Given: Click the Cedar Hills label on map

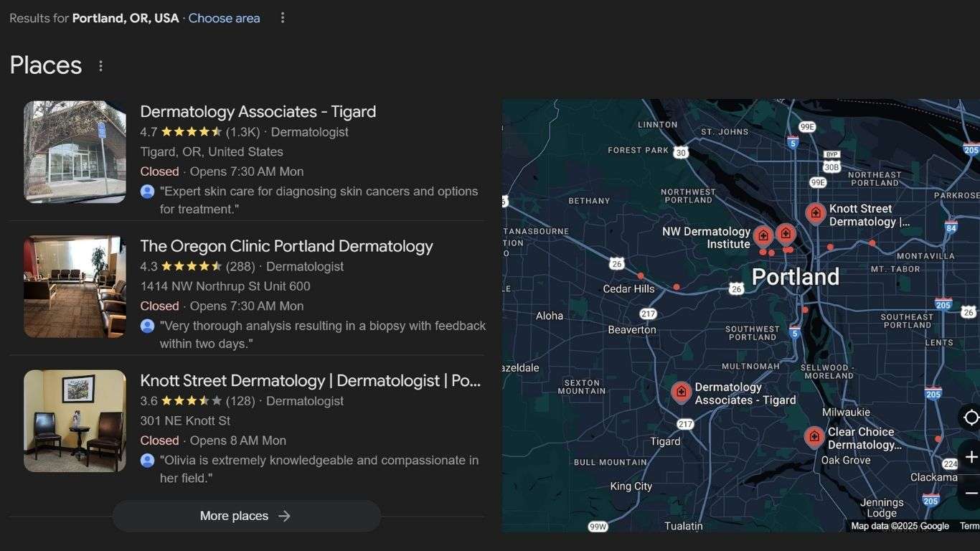Looking at the screenshot, I should click(628, 289).
